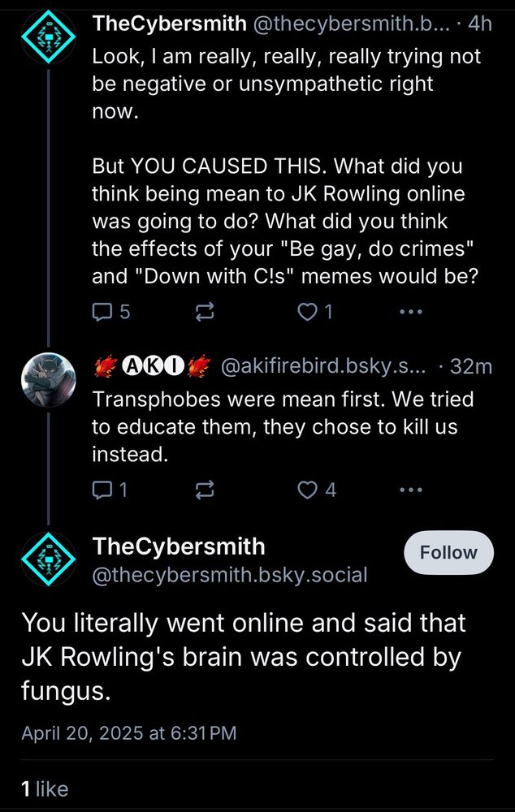Open TheCybersmith display name on main post

179,546
